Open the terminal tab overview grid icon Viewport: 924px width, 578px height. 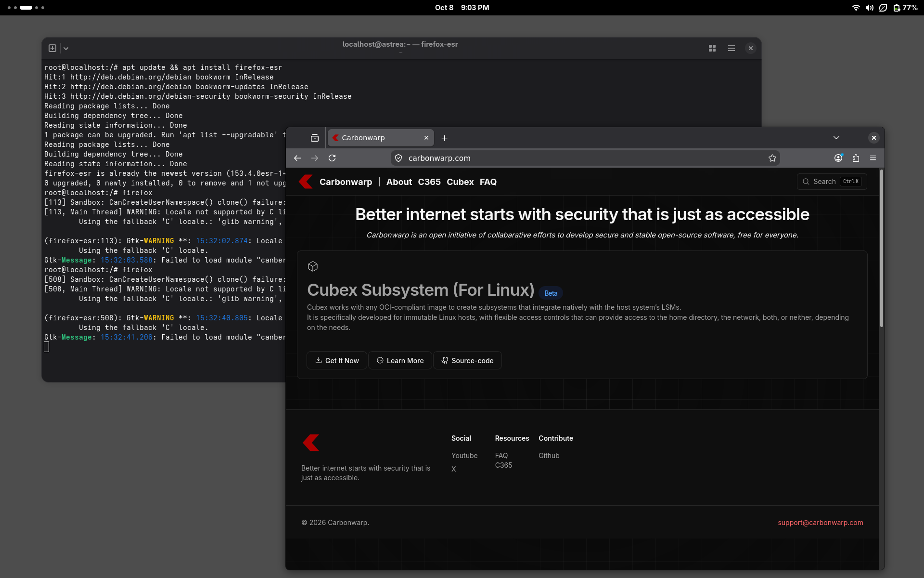(712, 48)
